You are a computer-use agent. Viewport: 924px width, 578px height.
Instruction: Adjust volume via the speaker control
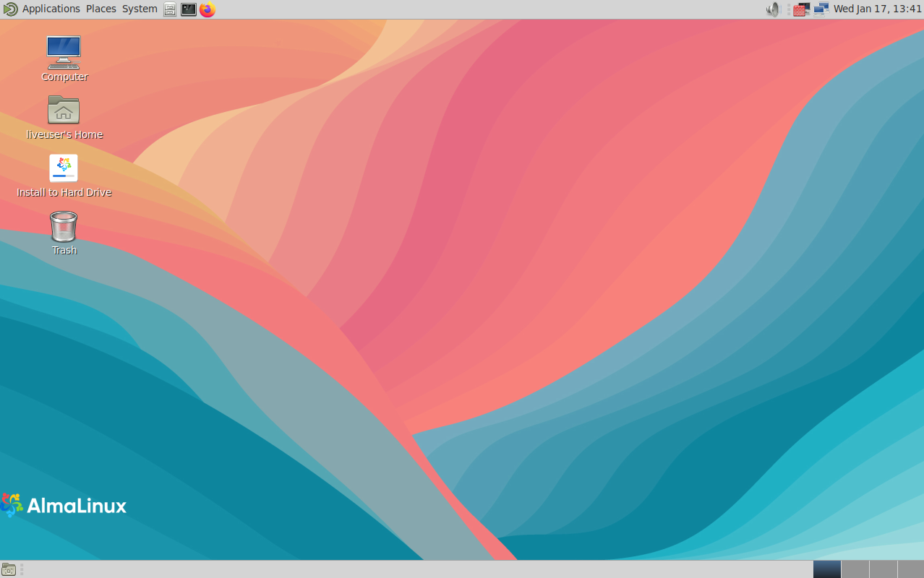[772, 9]
